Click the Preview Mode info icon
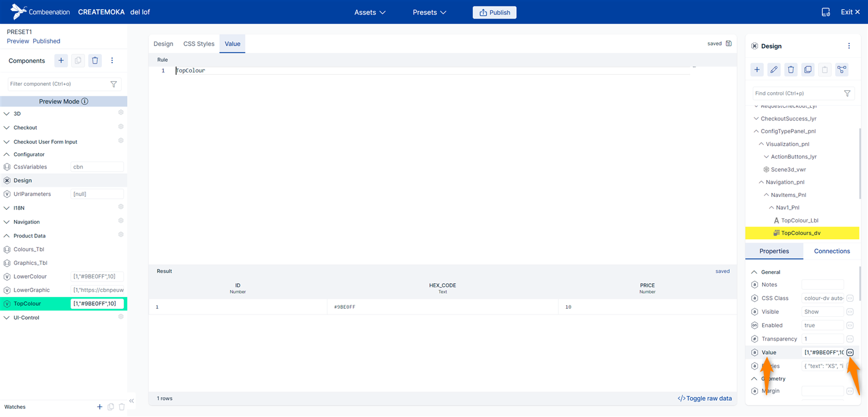This screenshot has width=868, height=417. [x=84, y=101]
